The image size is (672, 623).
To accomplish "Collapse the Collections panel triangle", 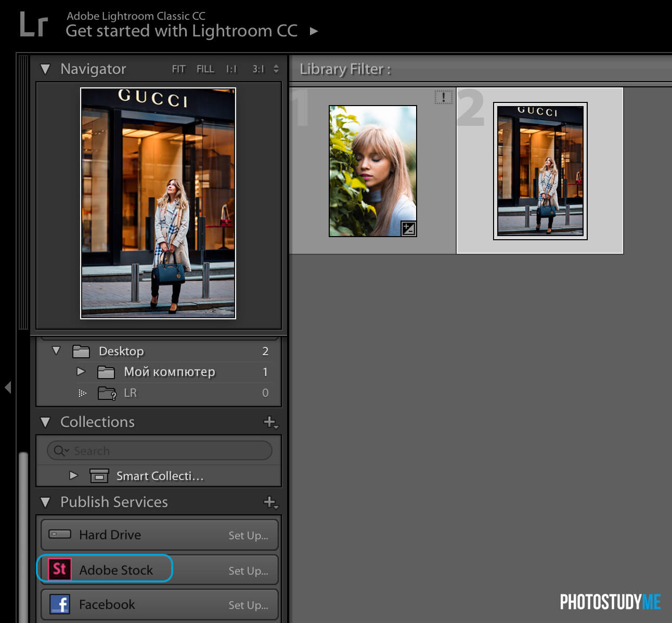I will 45,422.
